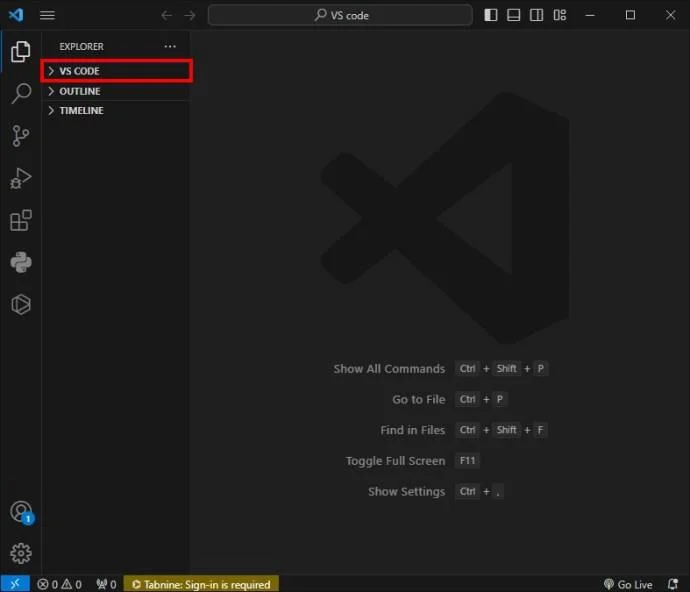The height and width of the screenshot is (592, 690).
Task: Open the Manage gear menu
Action: pos(21,553)
